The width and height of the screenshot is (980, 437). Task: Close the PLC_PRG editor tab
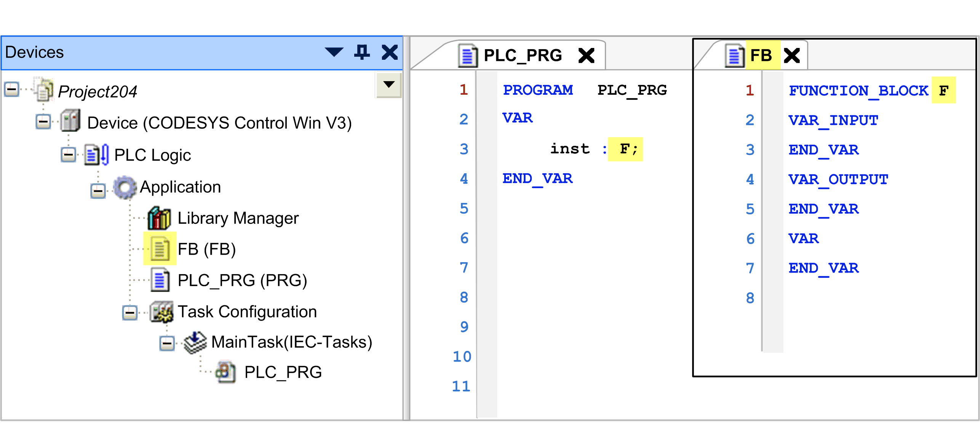587,56
